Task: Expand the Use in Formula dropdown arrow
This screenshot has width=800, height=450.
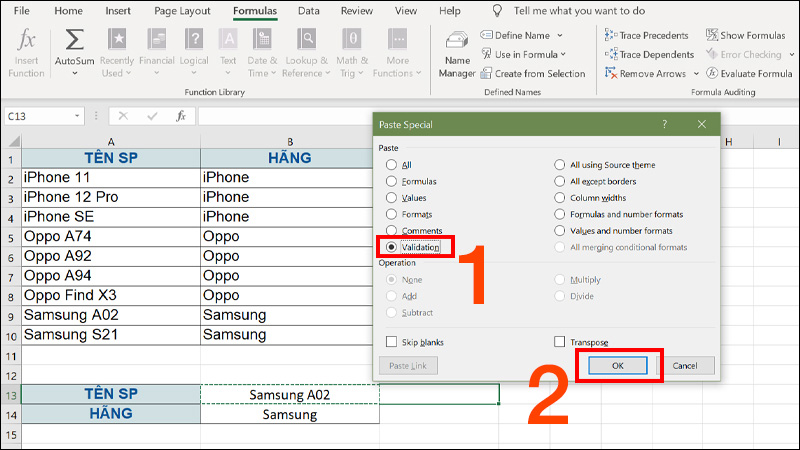Action: 563,54
